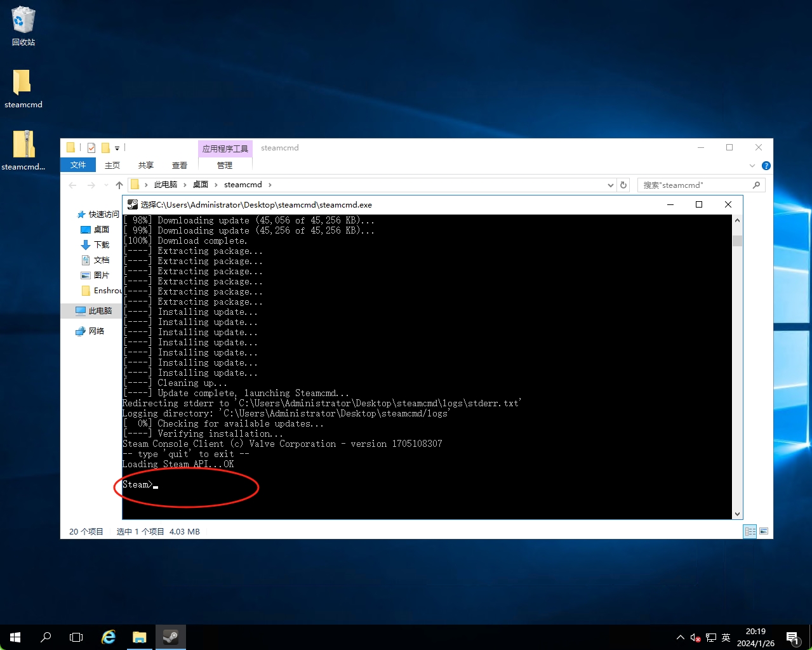This screenshot has height=650, width=812.
Task: Open the Enshrou folder in the navigation pane
Action: (102, 291)
